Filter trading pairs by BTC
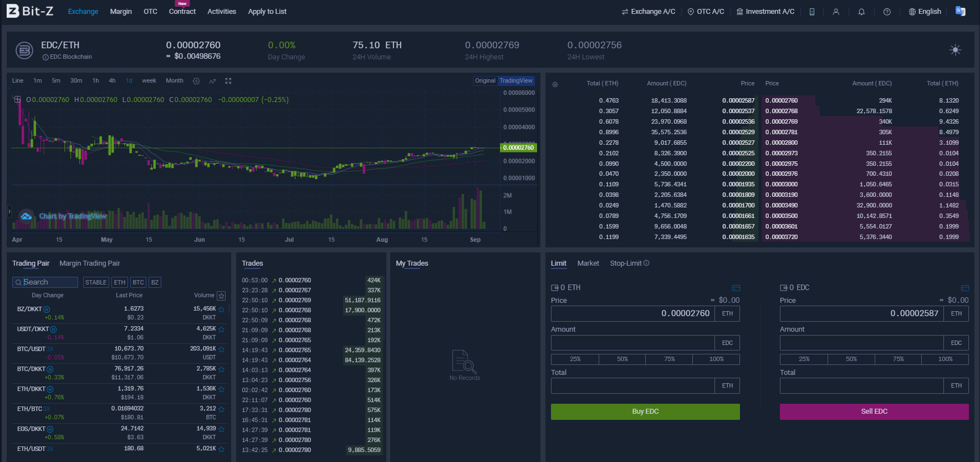 pyautogui.click(x=139, y=282)
